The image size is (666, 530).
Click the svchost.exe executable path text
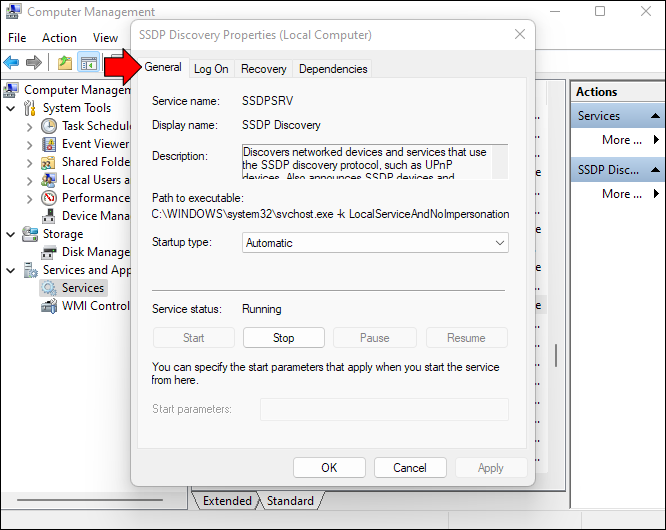tap(330, 214)
